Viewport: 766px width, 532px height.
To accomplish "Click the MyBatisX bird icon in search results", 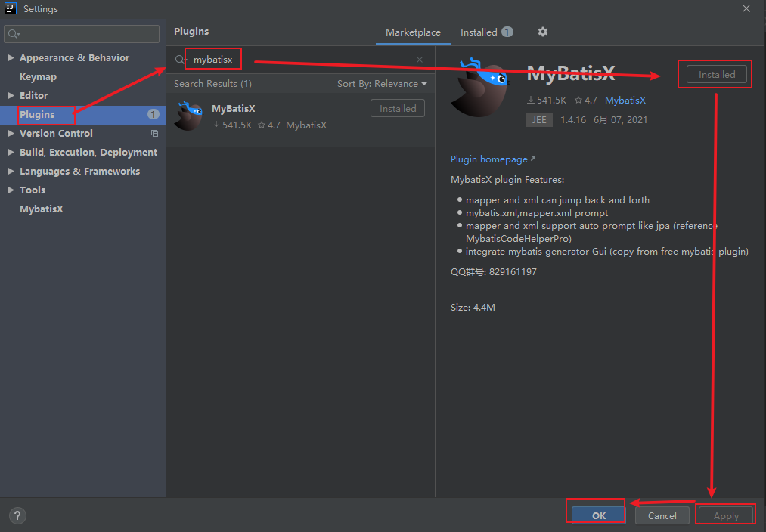I will pos(188,116).
